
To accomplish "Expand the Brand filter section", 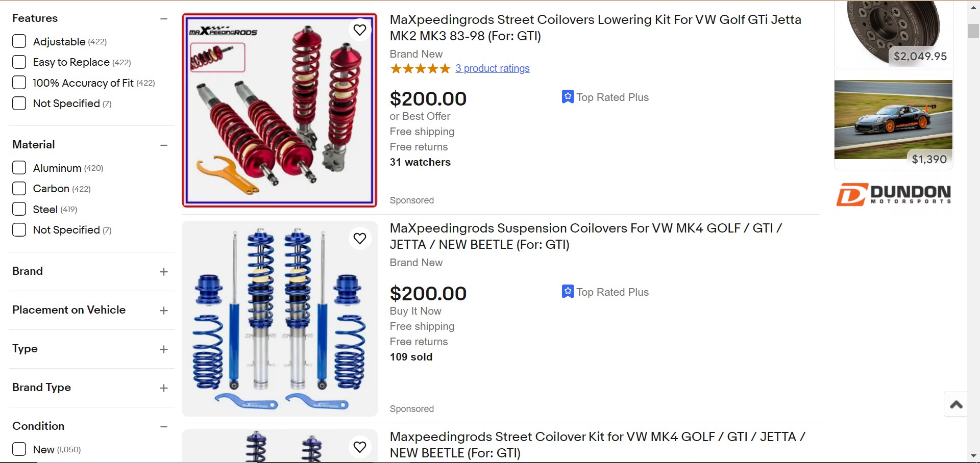I will click(163, 272).
